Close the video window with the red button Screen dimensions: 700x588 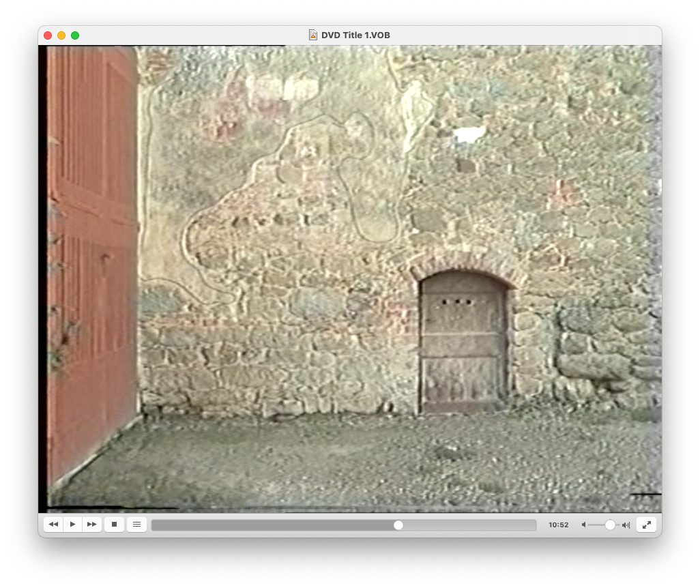pyautogui.click(x=48, y=35)
